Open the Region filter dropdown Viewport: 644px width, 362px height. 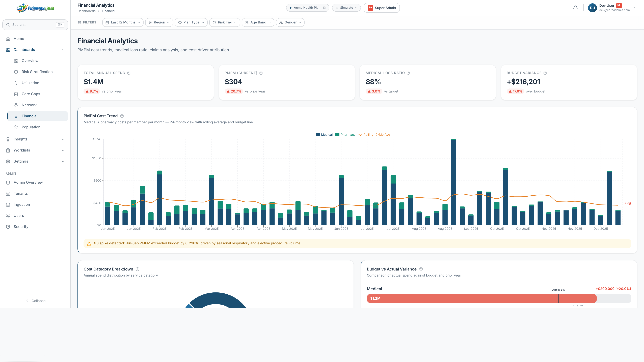(x=159, y=22)
